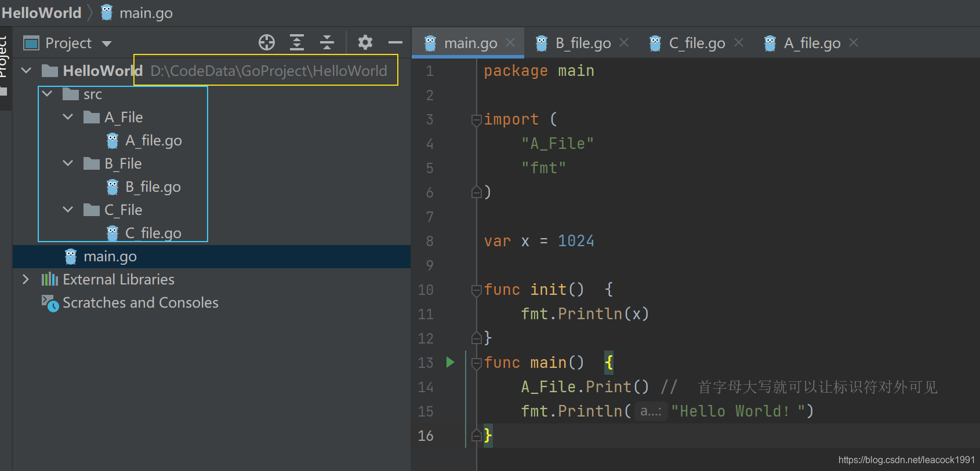Image resolution: width=980 pixels, height=471 pixels.
Task: Select C_file.go in the project tree
Action: tap(153, 233)
